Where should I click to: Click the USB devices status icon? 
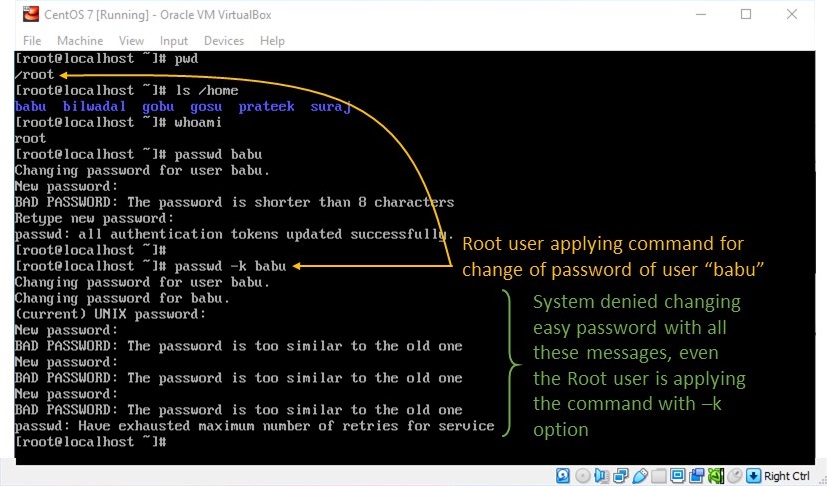coord(640,476)
